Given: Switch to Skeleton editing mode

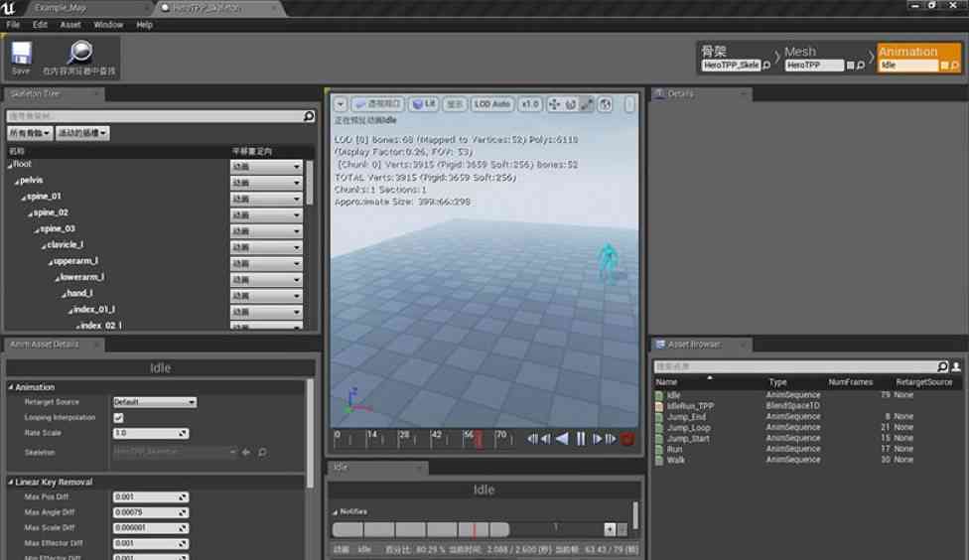Looking at the screenshot, I should 736,59.
